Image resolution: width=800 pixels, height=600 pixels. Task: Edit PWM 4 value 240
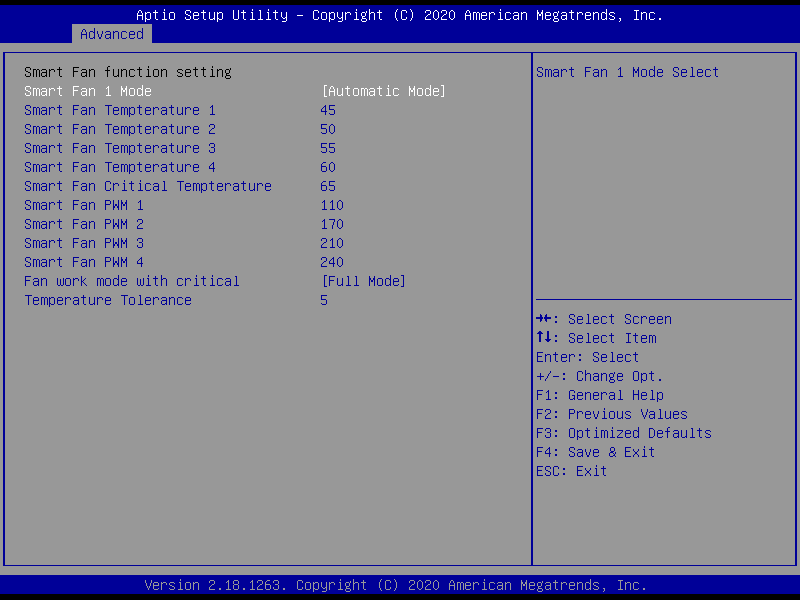coord(332,262)
